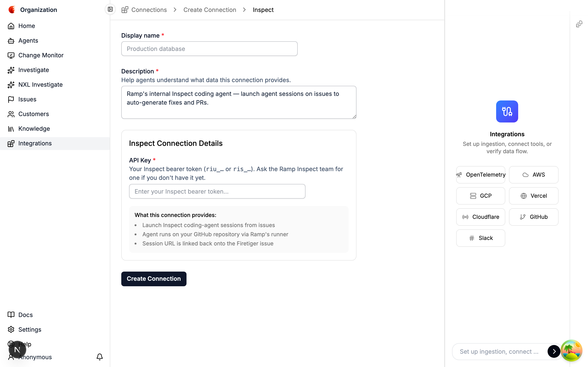Click the Display name input field

[x=209, y=49]
